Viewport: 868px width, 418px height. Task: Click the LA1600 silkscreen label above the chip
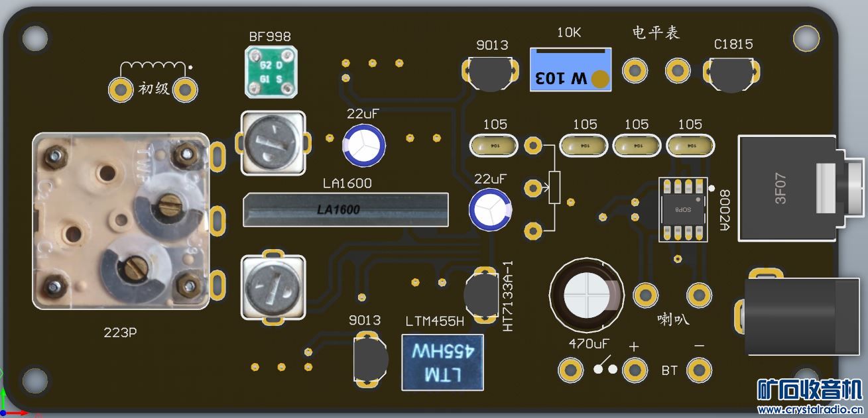(x=347, y=183)
